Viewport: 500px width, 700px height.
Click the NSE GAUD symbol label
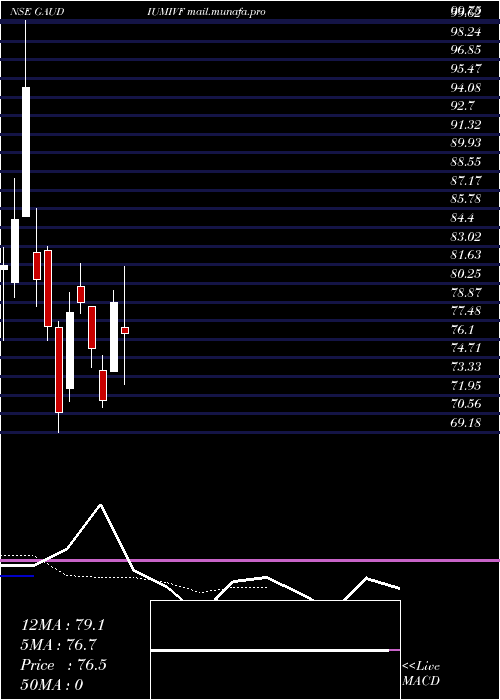point(37,12)
